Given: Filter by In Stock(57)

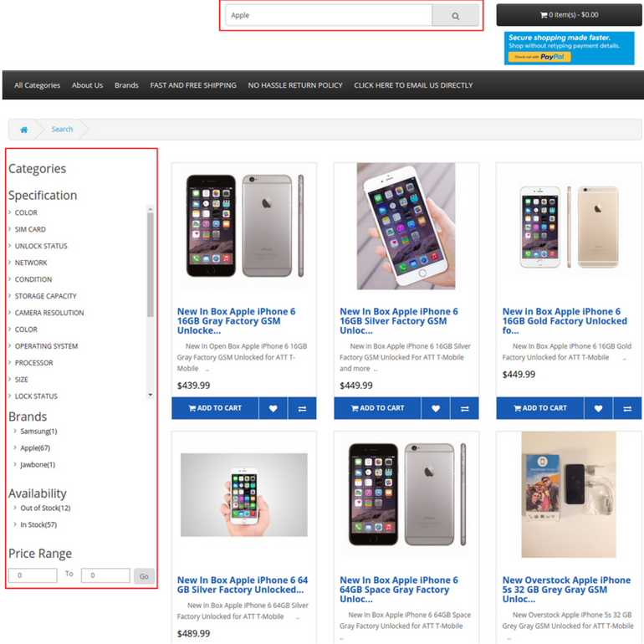Looking at the screenshot, I should point(38,525).
